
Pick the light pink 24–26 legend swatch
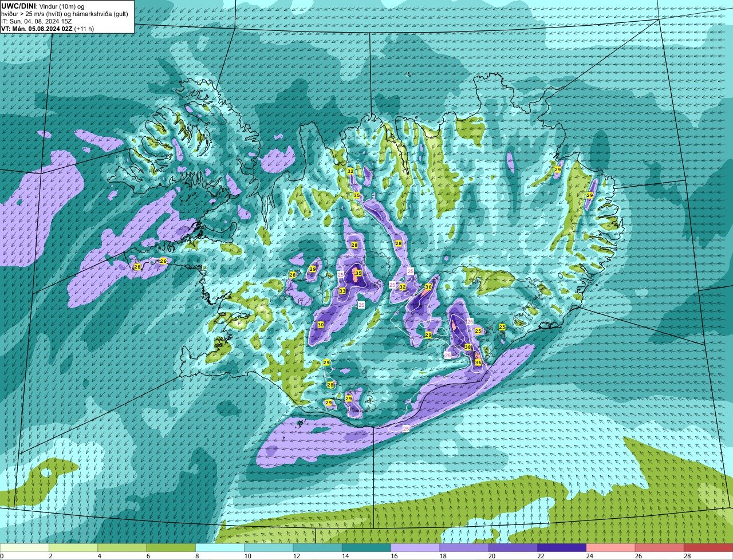pos(611,547)
